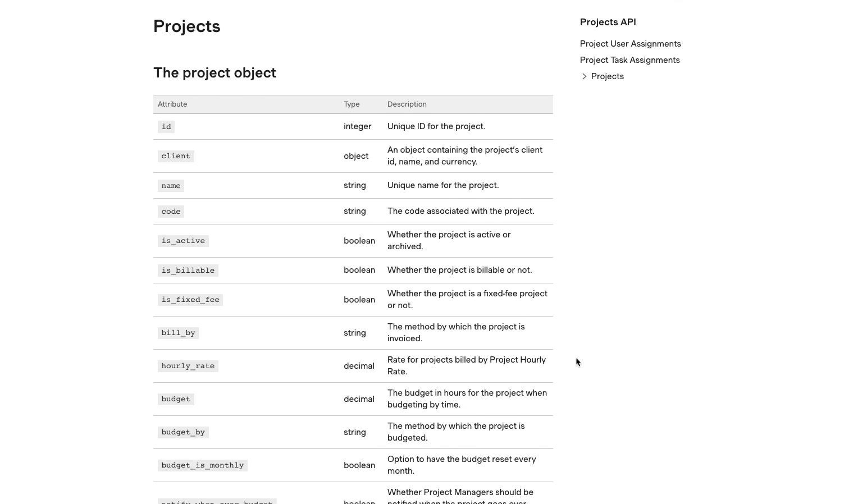The image size is (867, 504).
Task: Click the is_billable attribute code tag
Action: point(188,271)
